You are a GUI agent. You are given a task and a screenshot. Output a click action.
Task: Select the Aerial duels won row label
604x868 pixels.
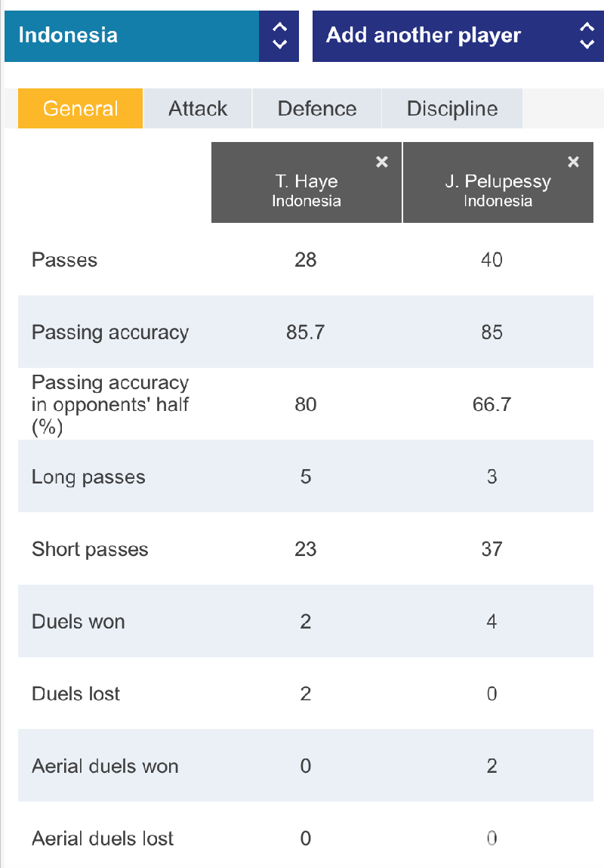[x=105, y=766]
